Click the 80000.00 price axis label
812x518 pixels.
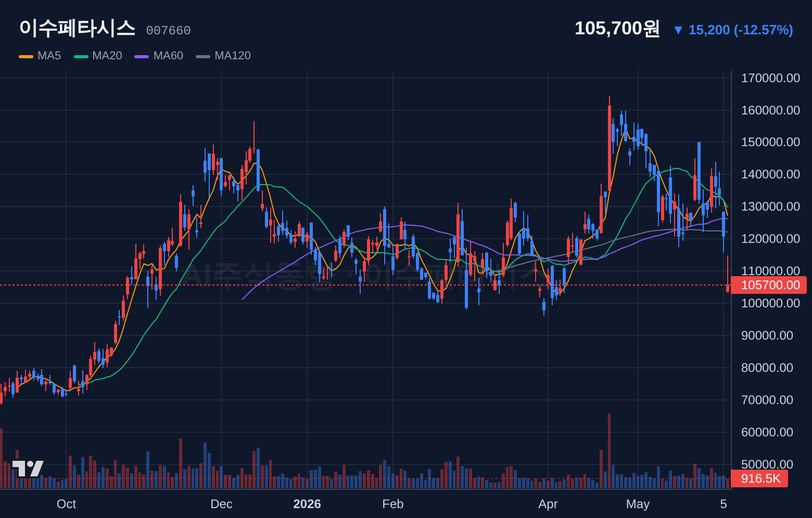[x=767, y=368]
